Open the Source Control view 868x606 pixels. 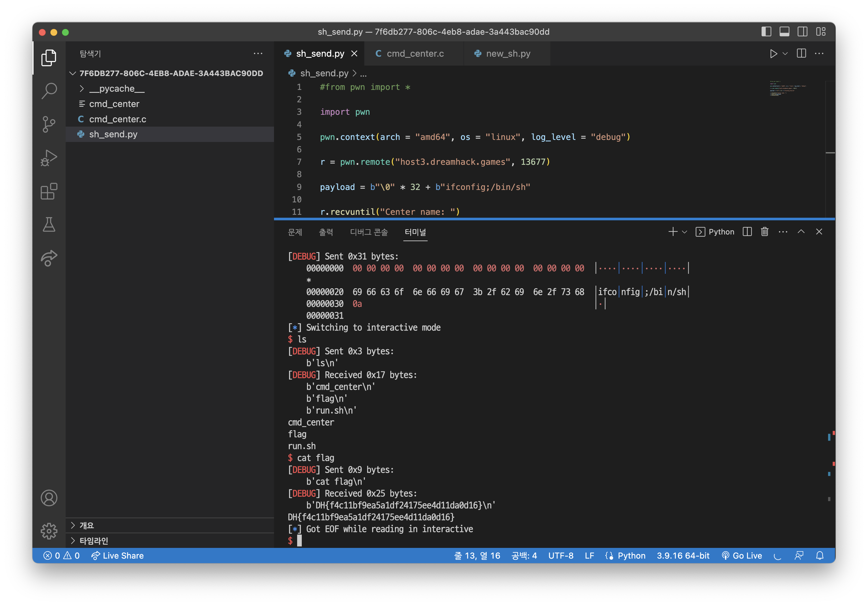[49, 124]
